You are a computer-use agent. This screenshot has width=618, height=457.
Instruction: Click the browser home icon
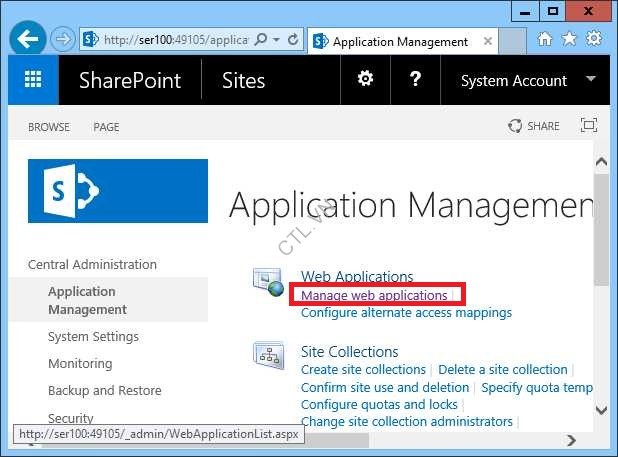pyautogui.click(x=545, y=40)
